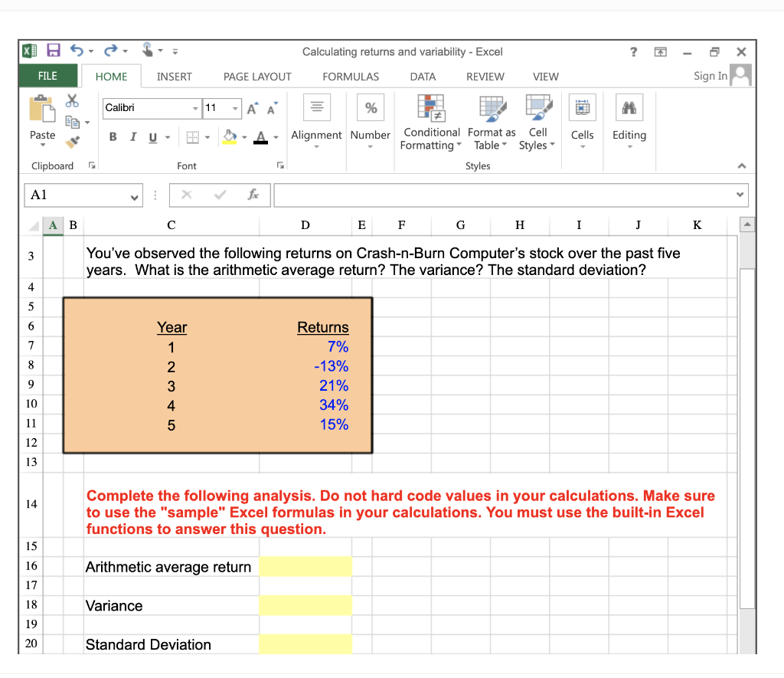Image resolution: width=784 pixels, height=678 pixels.
Task: Open the Cell Styles gallery
Action: [537, 121]
